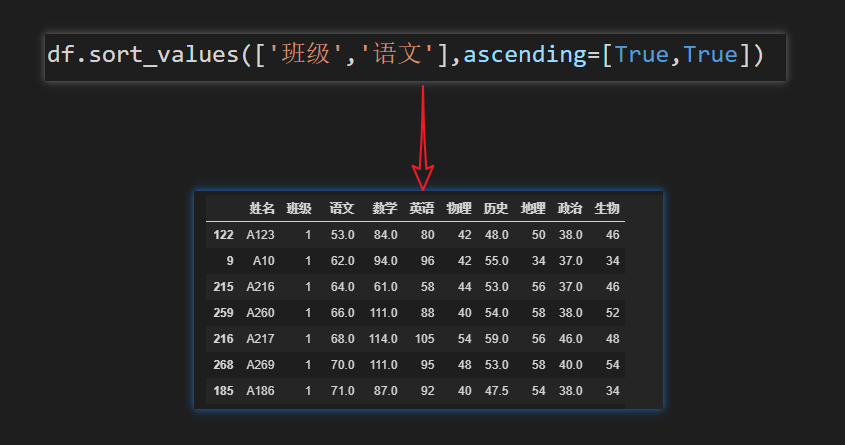
Task: Click 英语 score 92 in row A186
Action: tap(428, 391)
